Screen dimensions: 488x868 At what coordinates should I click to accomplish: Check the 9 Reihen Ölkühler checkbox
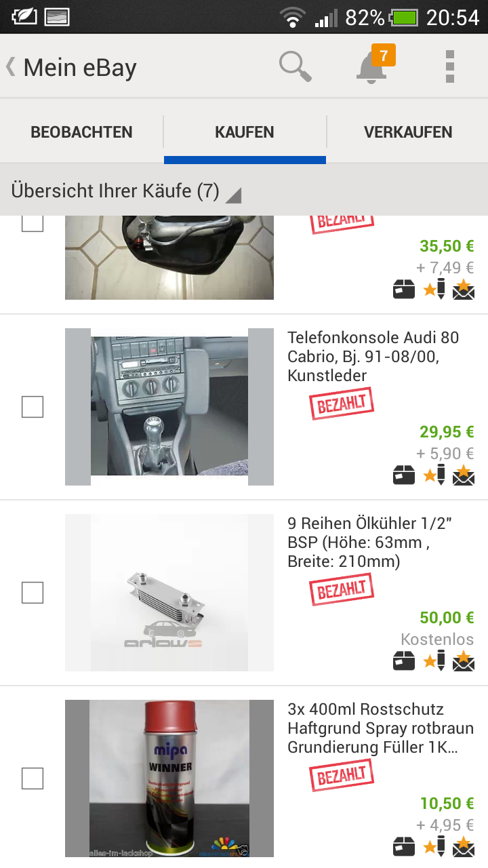[x=33, y=593]
